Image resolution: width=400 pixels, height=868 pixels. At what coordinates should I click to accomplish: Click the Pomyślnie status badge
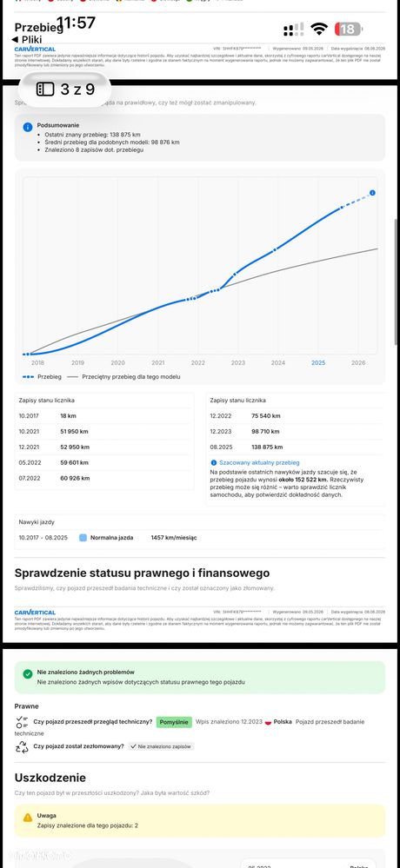click(174, 722)
